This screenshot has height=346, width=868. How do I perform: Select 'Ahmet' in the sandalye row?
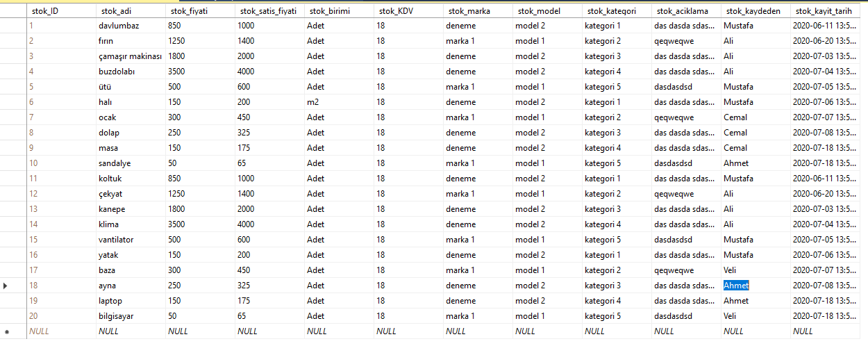[x=756, y=163]
